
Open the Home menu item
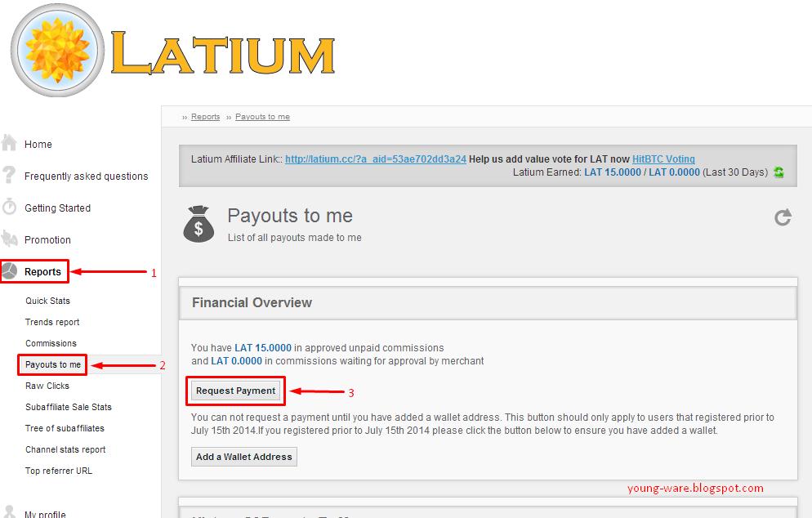(x=38, y=145)
